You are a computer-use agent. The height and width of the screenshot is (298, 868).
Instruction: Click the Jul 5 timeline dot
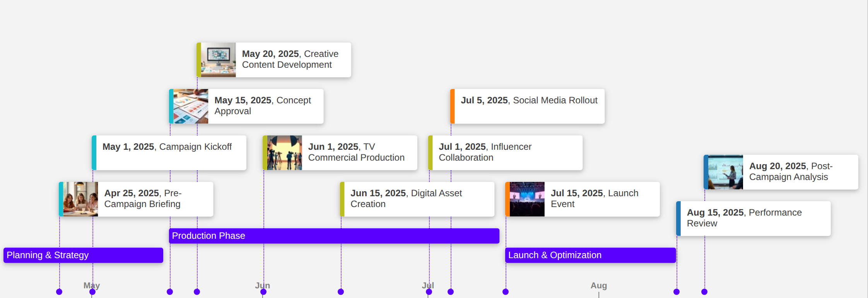pyautogui.click(x=451, y=292)
